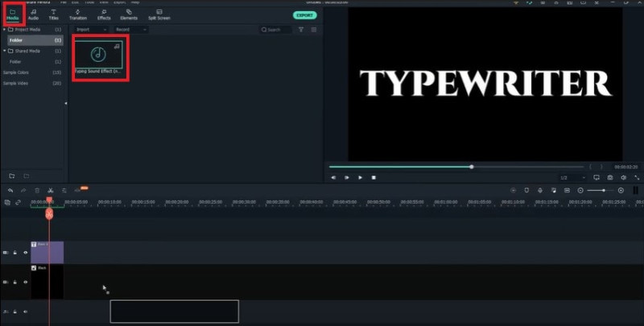Undo the last edit in timeline toolbar
644x326 pixels.
[x=10, y=191]
